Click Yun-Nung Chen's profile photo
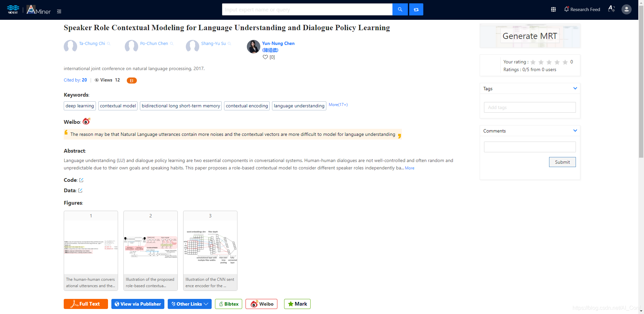 254,47
